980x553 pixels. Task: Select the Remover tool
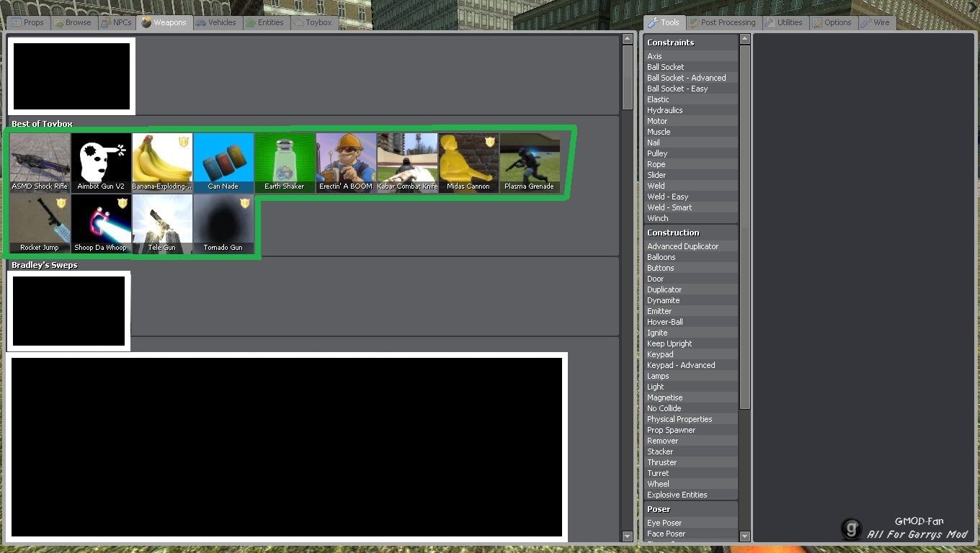691,441
